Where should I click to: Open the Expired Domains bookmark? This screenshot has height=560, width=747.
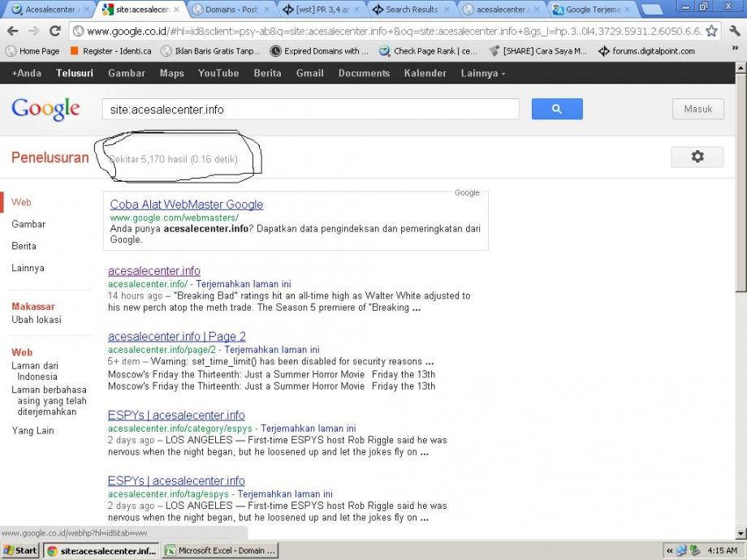tap(319, 51)
